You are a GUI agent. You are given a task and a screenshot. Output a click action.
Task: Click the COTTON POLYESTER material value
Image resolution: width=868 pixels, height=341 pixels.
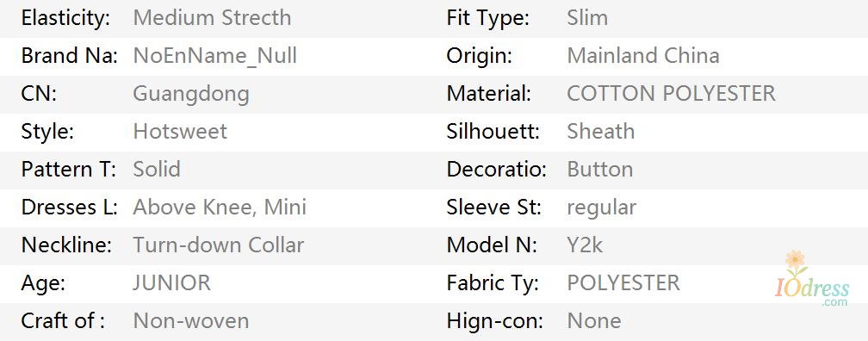click(x=671, y=94)
